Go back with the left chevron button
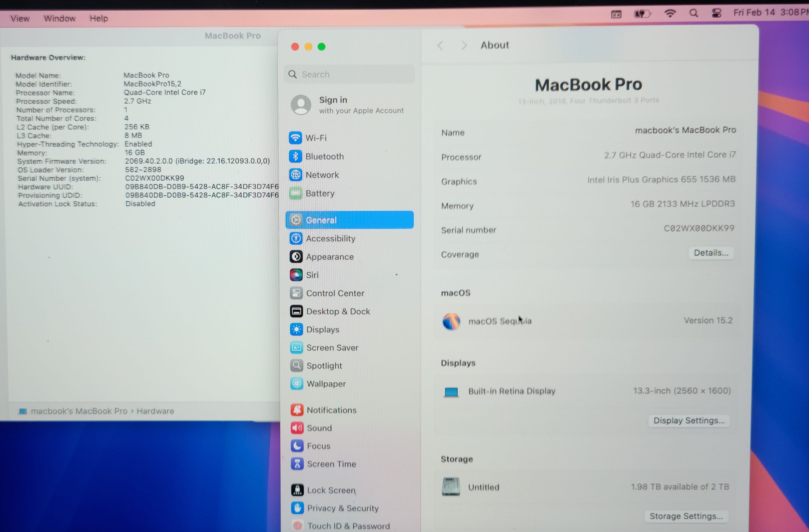Image resolution: width=809 pixels, height=532 pixels. coord(440,45)
